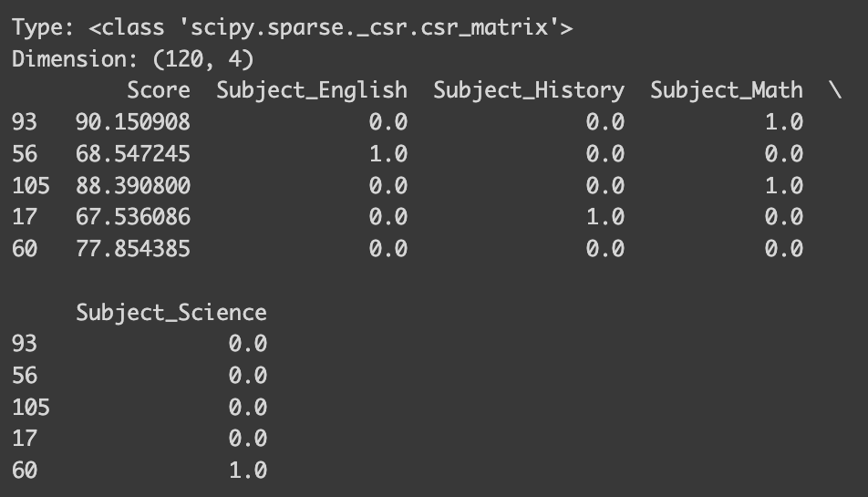Click the score value 88.390800
This screenshot has width=868, height=497.
tap(133, 186)
